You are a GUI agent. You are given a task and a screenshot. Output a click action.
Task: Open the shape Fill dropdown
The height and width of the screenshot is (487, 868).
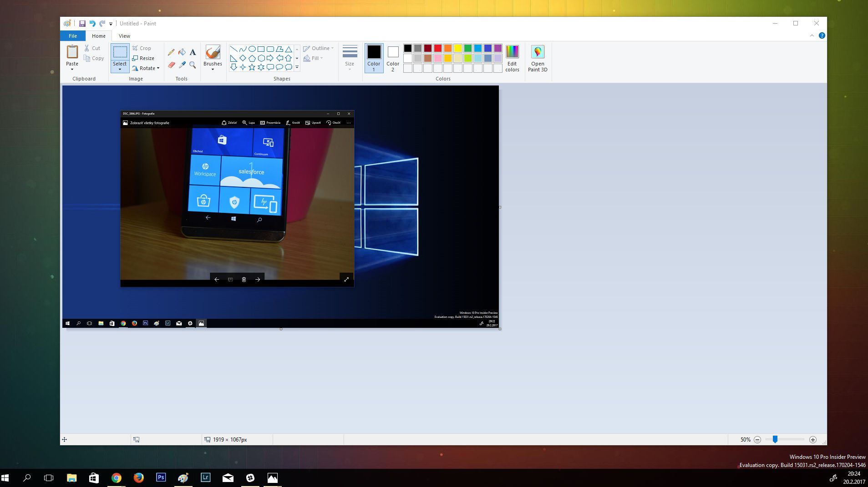tap(313, 58)
